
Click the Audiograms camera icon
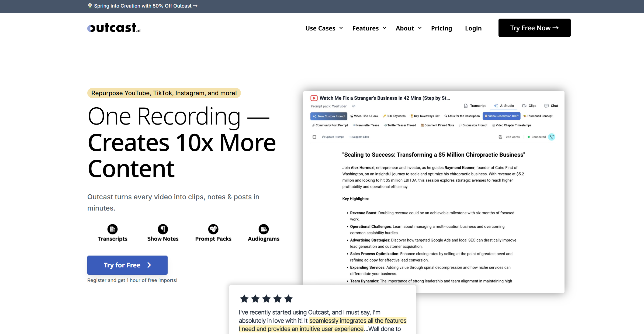(x=264, y=229)
